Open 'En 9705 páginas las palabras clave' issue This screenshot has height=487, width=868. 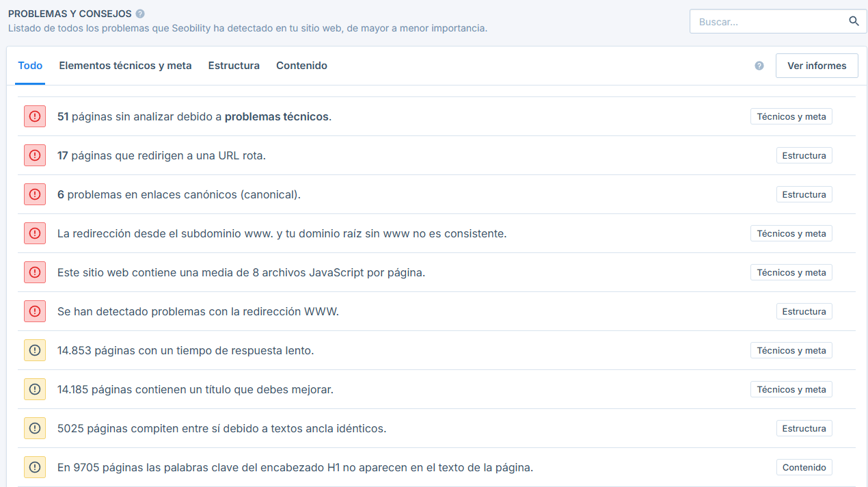point(295,467)
